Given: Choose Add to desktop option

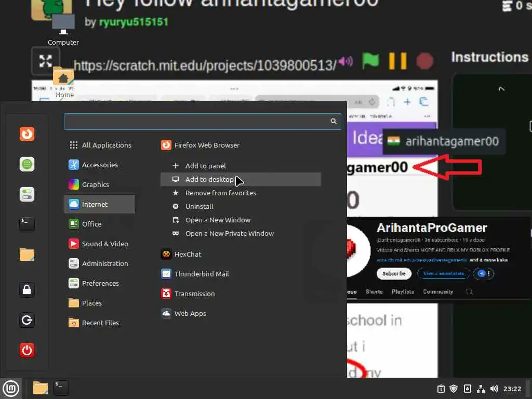Looking at the screenshot, I should 241,179.
